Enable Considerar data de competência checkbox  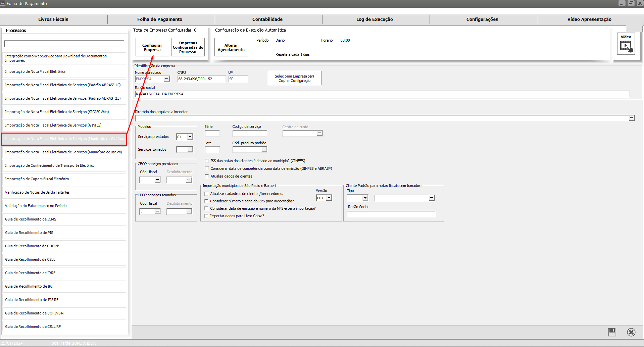point(207,168)
